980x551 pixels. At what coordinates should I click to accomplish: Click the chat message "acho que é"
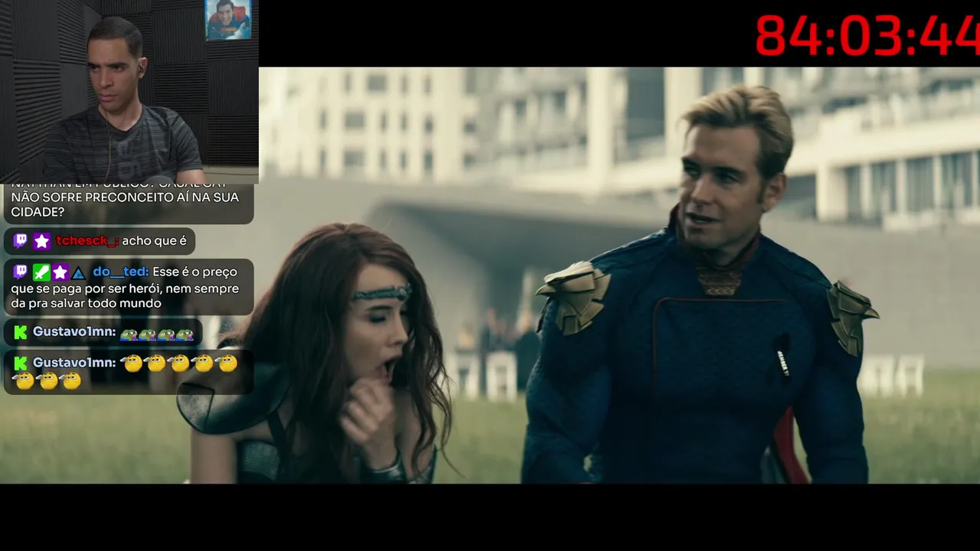pos(155,241)
